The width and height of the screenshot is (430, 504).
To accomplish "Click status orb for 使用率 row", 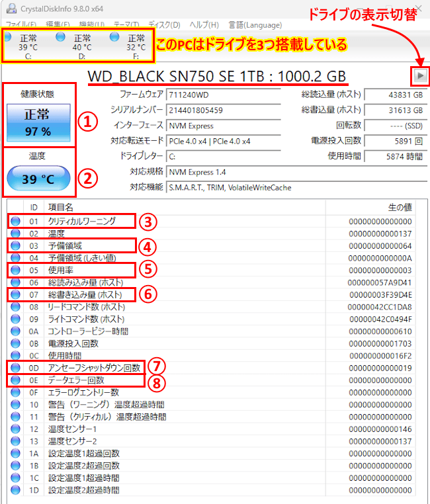I will (15, 270).
